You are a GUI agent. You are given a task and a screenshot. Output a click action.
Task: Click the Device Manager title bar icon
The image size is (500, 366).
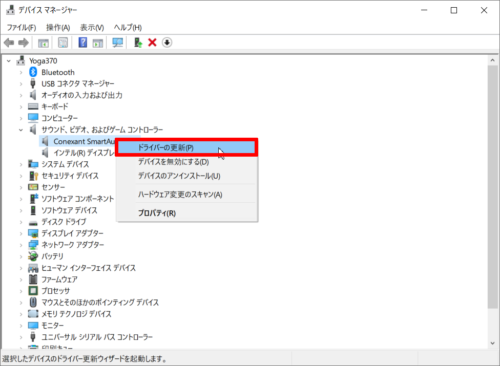[x=11, y=10]
